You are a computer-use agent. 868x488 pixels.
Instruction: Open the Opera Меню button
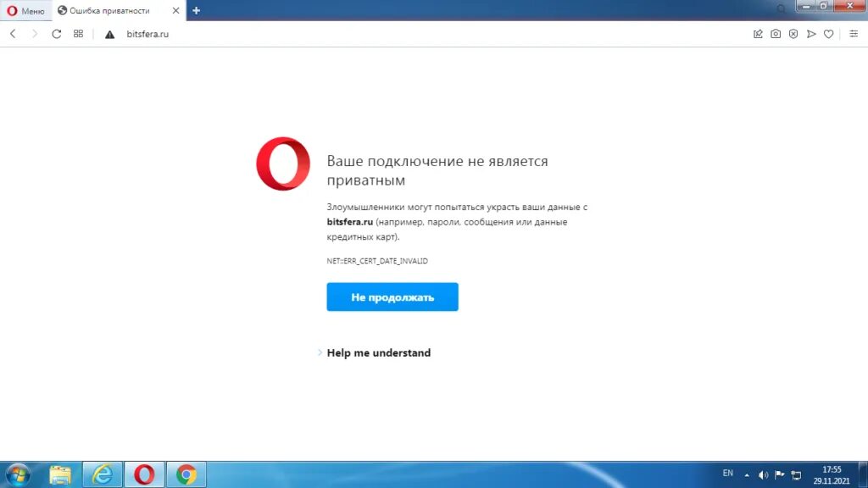(x=25, y=10)
